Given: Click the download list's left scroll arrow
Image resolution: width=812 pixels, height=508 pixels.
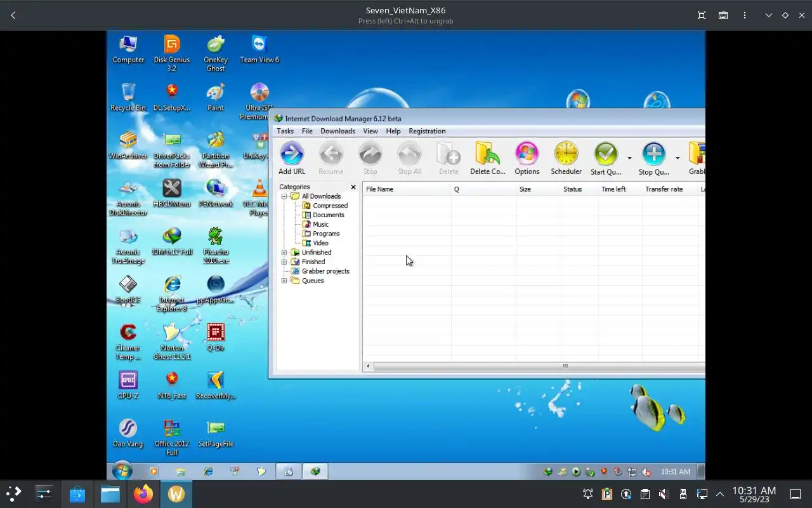Looking at the screenshot, I should pyautogui.click(x=368, y=366).
